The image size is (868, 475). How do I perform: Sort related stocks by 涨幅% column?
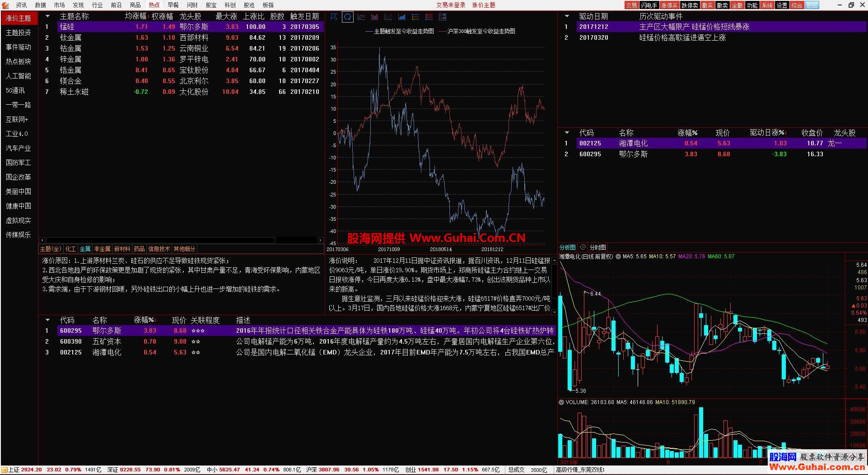click(x=145, y=320)
